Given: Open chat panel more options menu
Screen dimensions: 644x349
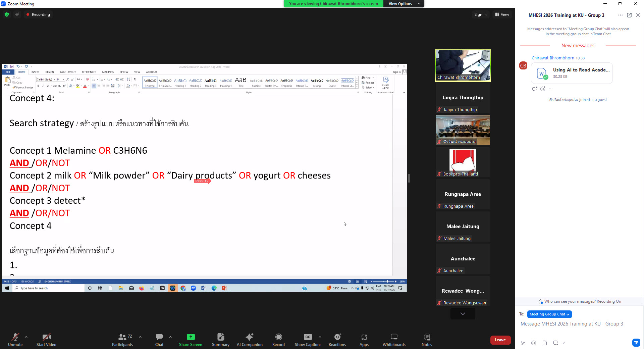Looking at the screenshot, I should point(620,15).
